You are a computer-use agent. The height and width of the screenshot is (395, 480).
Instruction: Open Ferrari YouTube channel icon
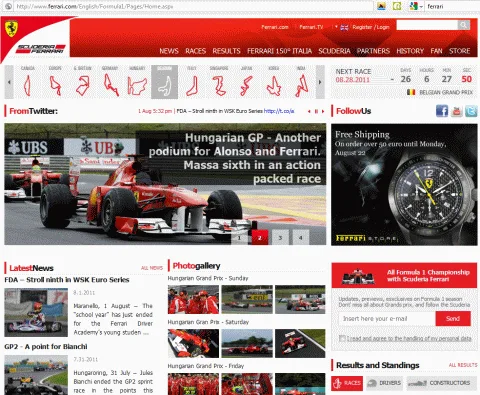[x=457, y=111]
